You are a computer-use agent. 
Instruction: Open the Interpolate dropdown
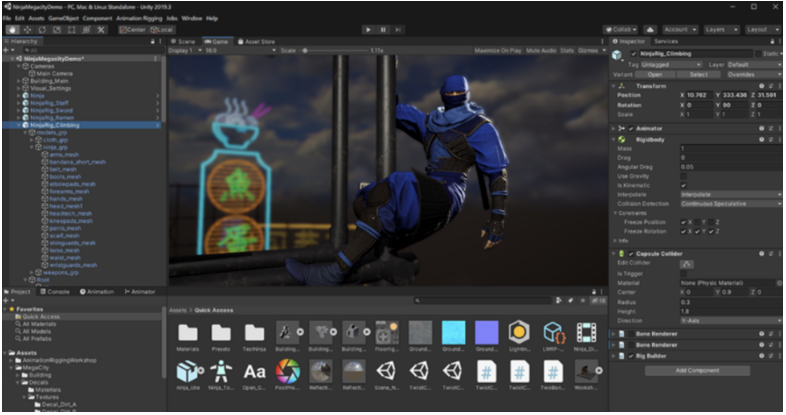730,194
